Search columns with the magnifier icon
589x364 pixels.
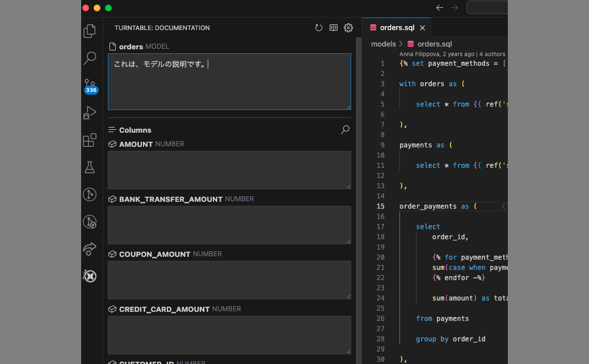pos(345,129)
